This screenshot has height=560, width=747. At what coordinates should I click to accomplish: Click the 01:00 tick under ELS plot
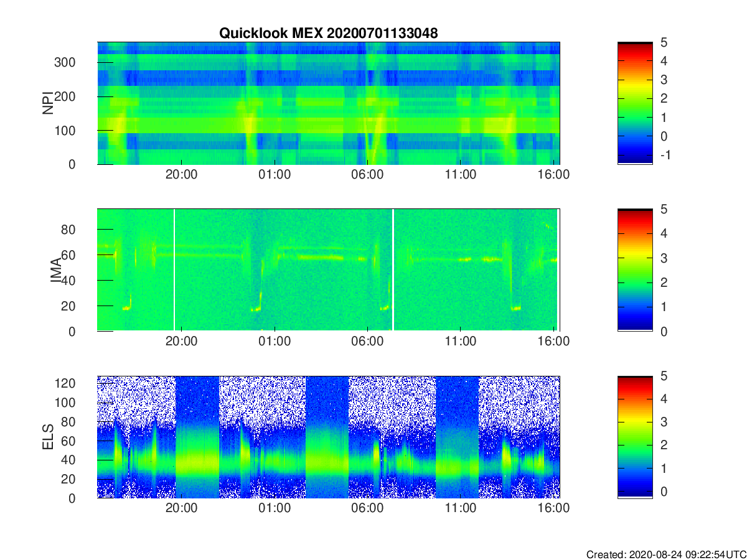coord(275,508)
